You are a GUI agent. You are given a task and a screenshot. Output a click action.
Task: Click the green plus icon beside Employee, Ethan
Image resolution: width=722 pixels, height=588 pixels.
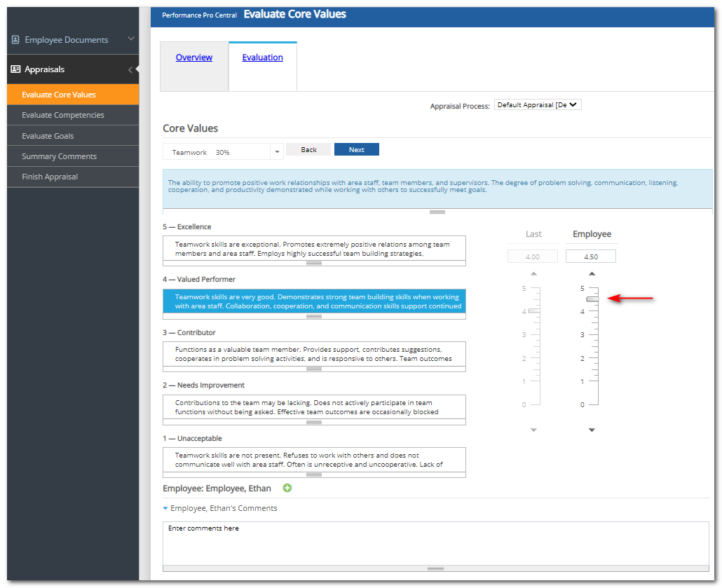[x=287, y=488]
